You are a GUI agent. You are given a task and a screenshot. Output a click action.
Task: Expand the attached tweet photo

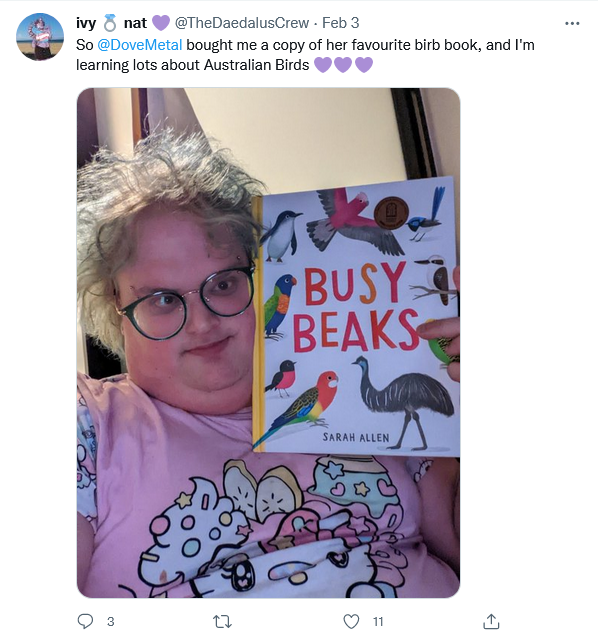point(268,343)
